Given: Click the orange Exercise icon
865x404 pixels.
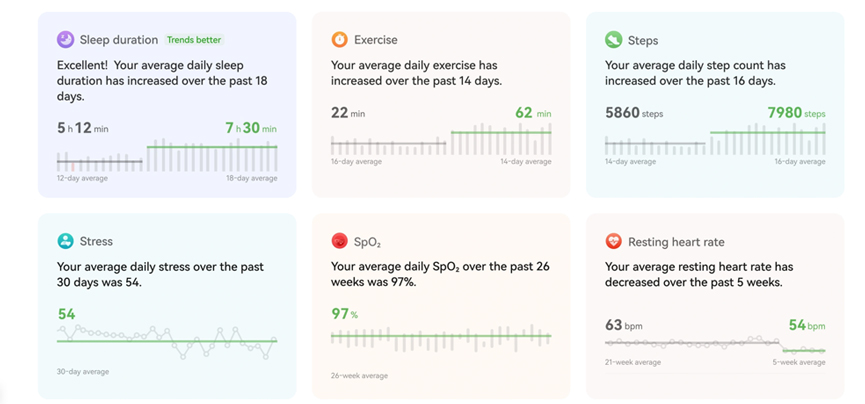Looking at the screenshot, I should click(340, 40).
